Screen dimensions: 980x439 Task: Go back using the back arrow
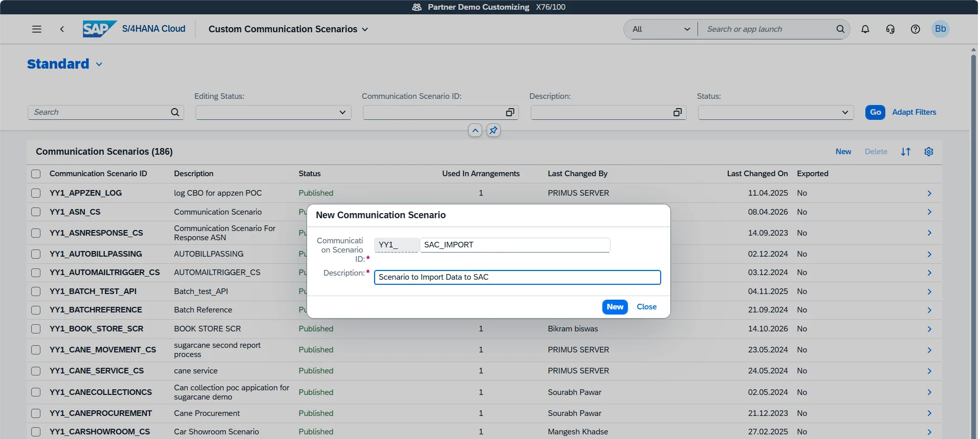pyautogui.click(x=62, y=29)
